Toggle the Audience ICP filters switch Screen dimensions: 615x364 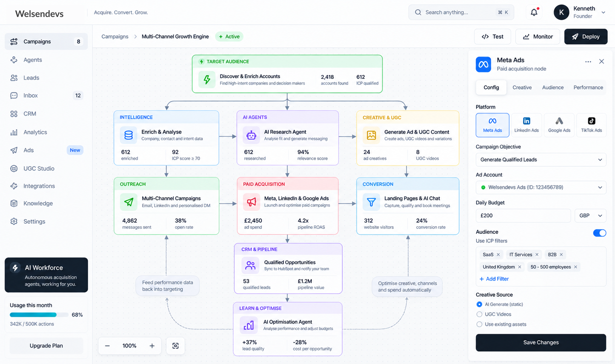pos(600,233)
